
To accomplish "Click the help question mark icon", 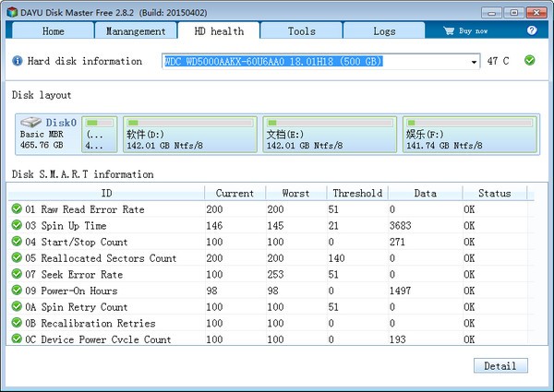I will [x=532, y=30].
